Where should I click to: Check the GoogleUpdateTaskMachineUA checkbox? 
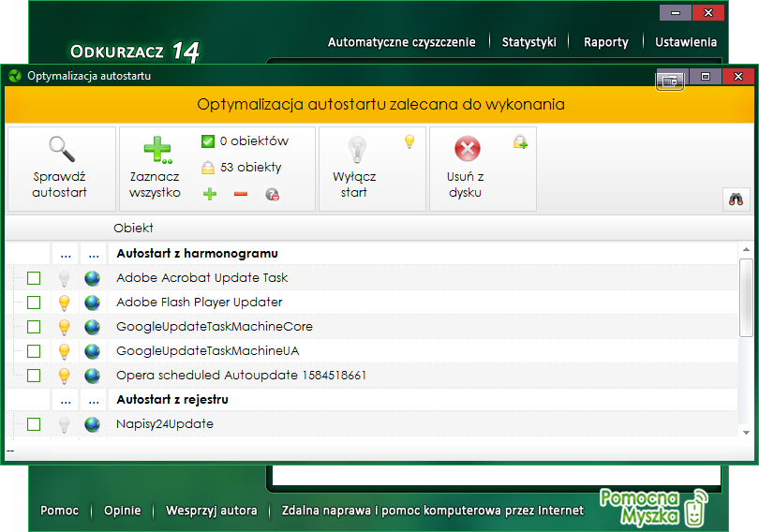(34, 351)
